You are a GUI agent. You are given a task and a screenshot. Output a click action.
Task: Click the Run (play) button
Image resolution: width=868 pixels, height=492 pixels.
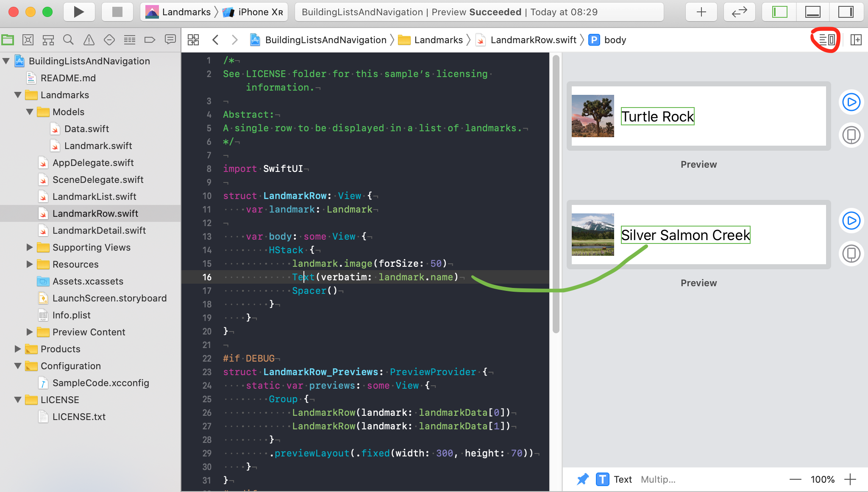(x=78, y=12)
